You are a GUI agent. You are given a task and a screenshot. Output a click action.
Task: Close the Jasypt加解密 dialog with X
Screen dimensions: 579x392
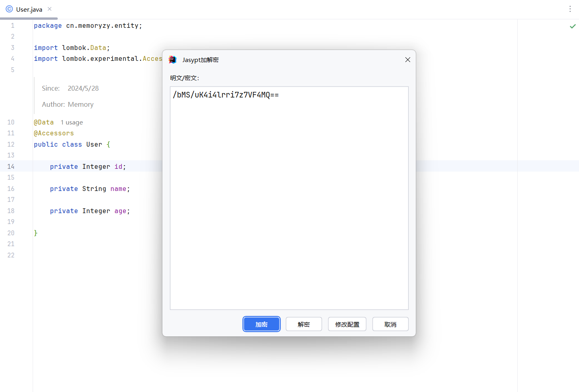(407, 60)
